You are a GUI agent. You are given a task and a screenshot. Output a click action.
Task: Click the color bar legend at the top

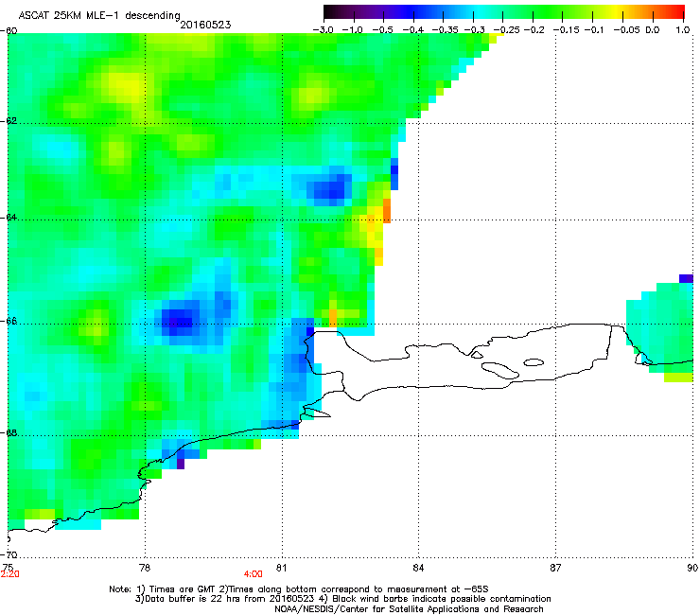coord(503,12)
